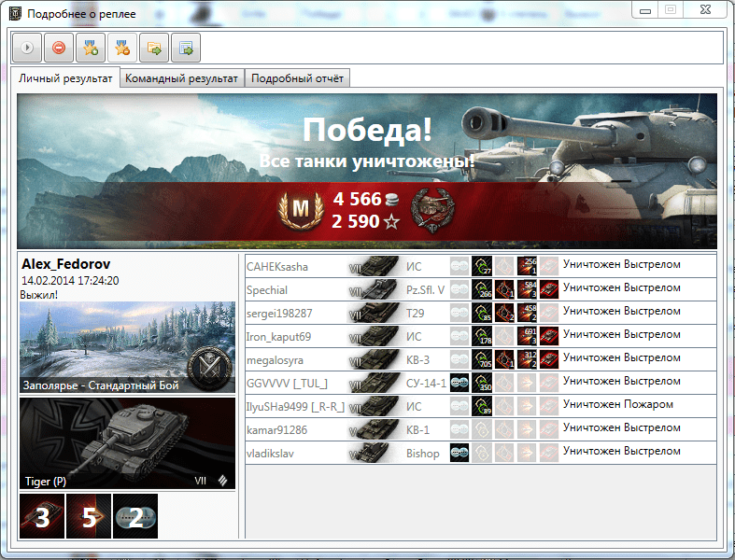This screenshot has height=560, width=735.
Task: Click the credits coin icon beside 4 566
Action: 392,200
